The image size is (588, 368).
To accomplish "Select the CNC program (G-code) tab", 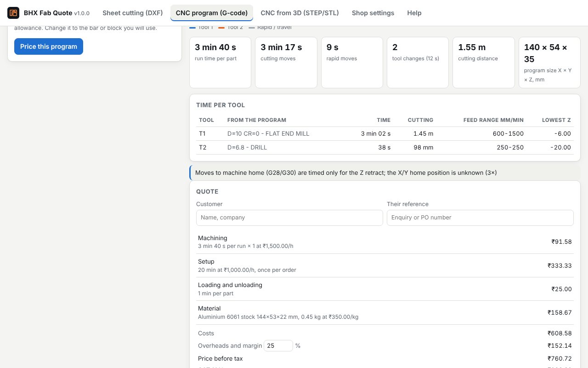I will 212,13.
